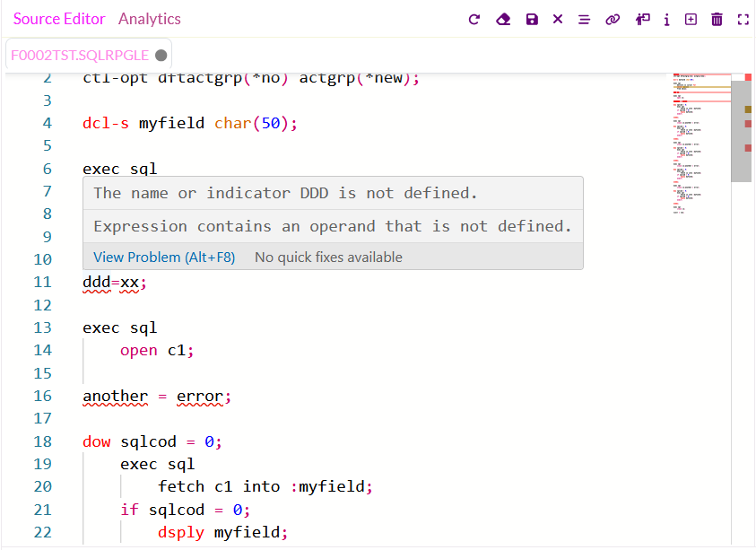Click line number 18 in the gutter
Viewport: 756px width, 550px height.
pyautogui.click(x=42, y=441)
